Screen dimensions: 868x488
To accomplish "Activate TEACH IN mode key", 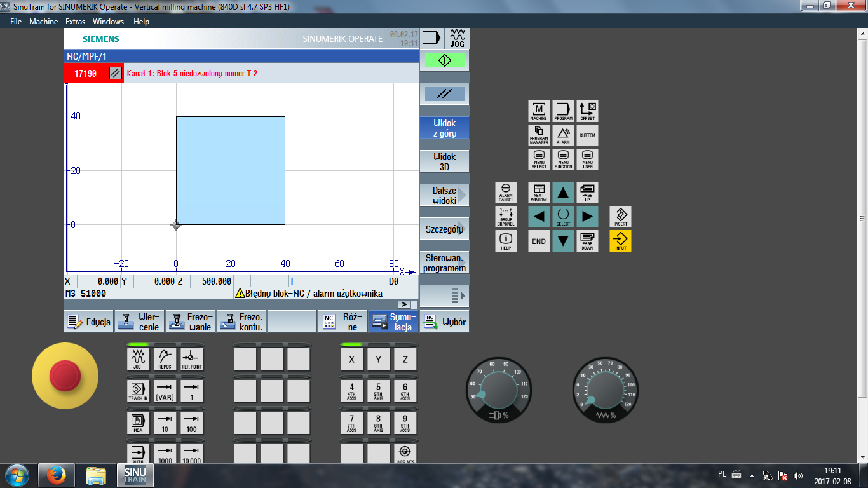I will pyautogui.click(x=138, y=391).
